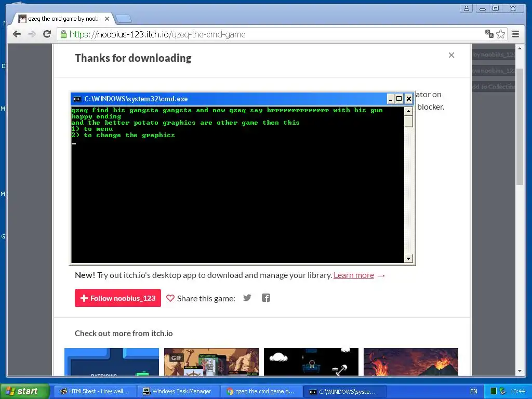Click the cmd scrollbar thumb
This screenshot has width=532, height=399.
[408, 122]
